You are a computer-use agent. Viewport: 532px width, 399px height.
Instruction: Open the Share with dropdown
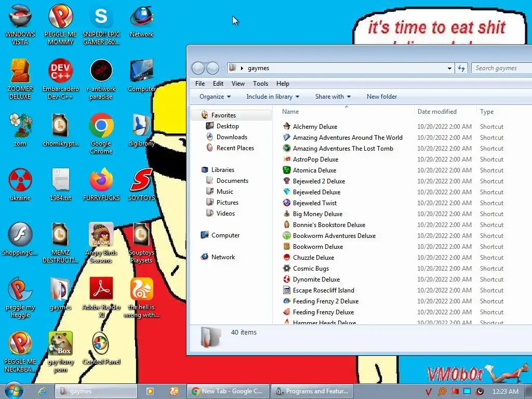click(x=333, y=97)
